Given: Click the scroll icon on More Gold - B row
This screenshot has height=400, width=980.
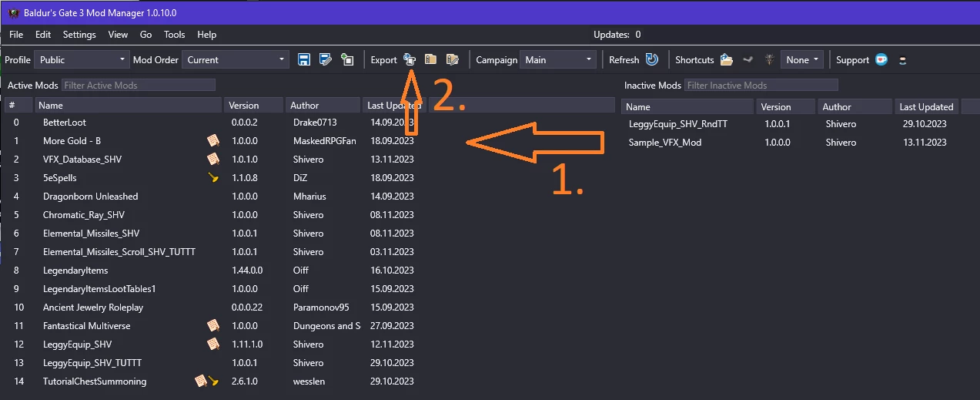Looking at the screenshot, I should pos(213,141).
